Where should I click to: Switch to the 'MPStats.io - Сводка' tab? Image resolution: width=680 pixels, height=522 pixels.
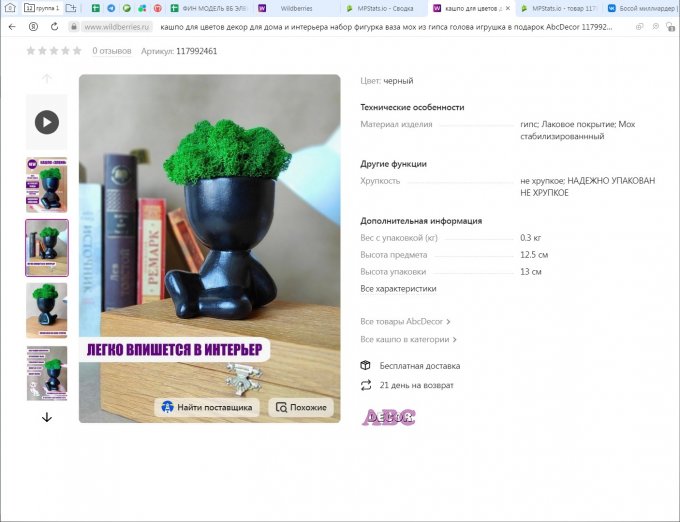378,8
